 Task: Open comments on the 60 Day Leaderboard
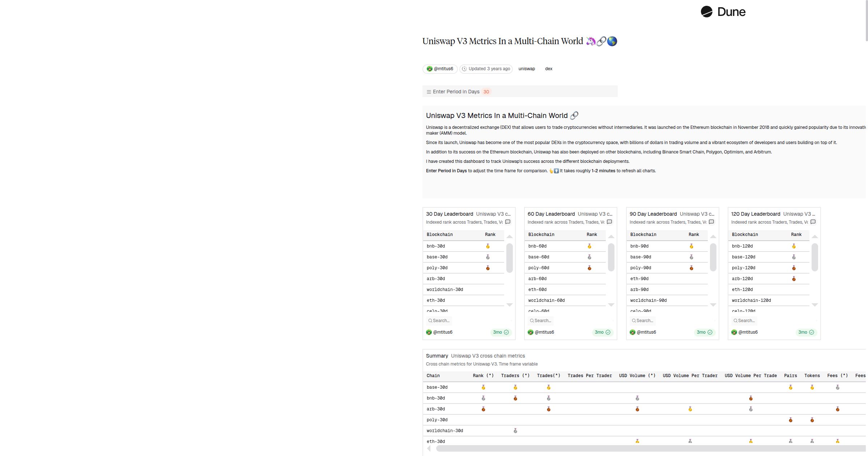pos(609,221)
